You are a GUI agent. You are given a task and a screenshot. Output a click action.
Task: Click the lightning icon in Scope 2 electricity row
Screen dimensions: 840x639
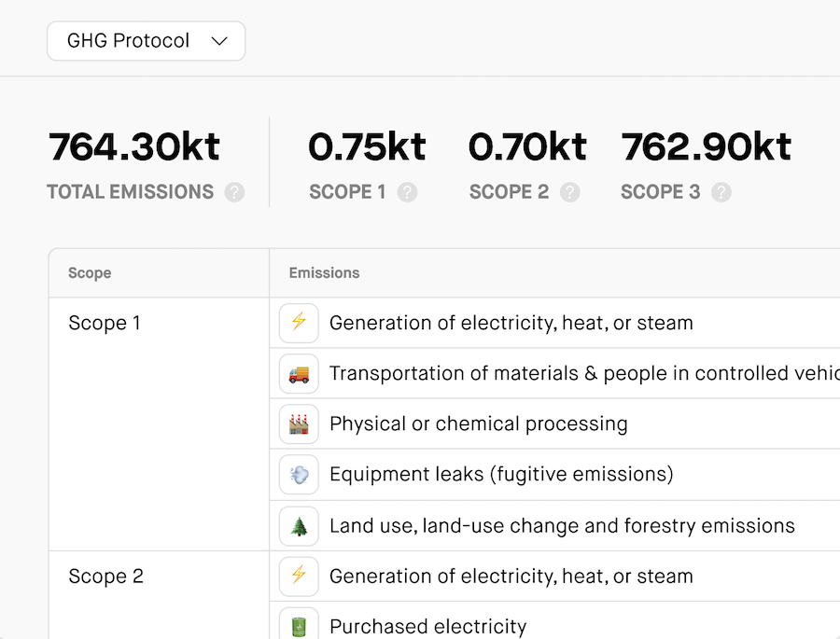coord(299,576)
